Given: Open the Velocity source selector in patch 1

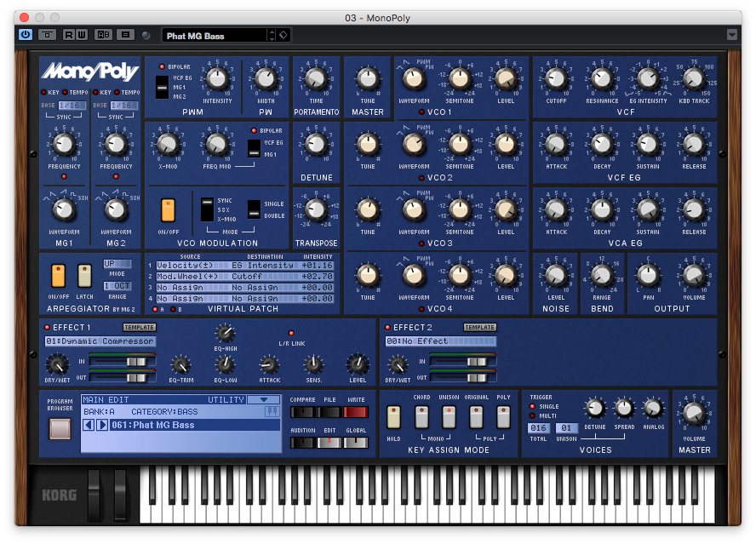Looking at the screenshot, I should coord(192,266).
